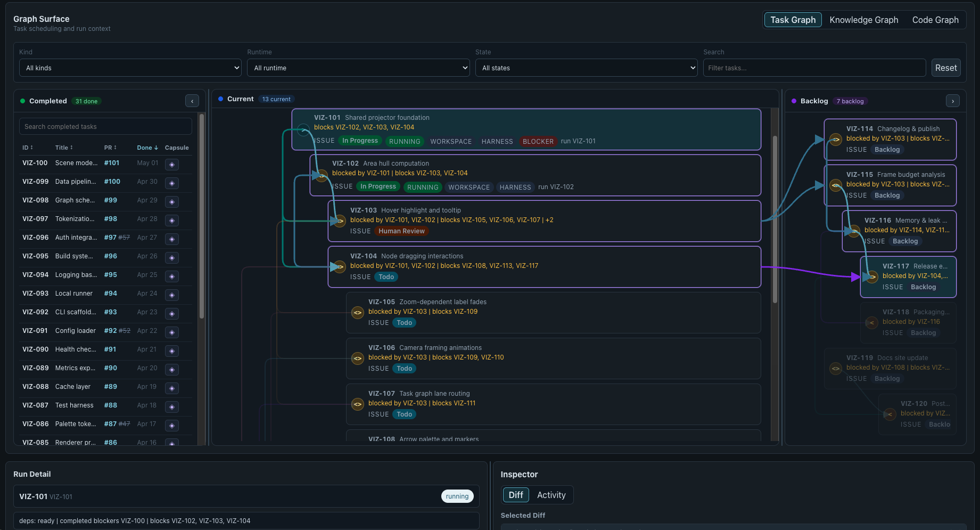
Task: Sort completed tasks by Title column
Action: click(64, 148)
